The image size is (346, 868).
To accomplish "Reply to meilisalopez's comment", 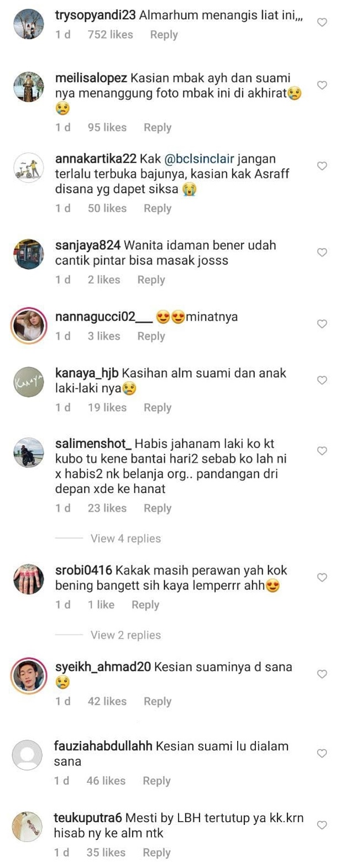I will pyautogui.click(x=158, y=128).
